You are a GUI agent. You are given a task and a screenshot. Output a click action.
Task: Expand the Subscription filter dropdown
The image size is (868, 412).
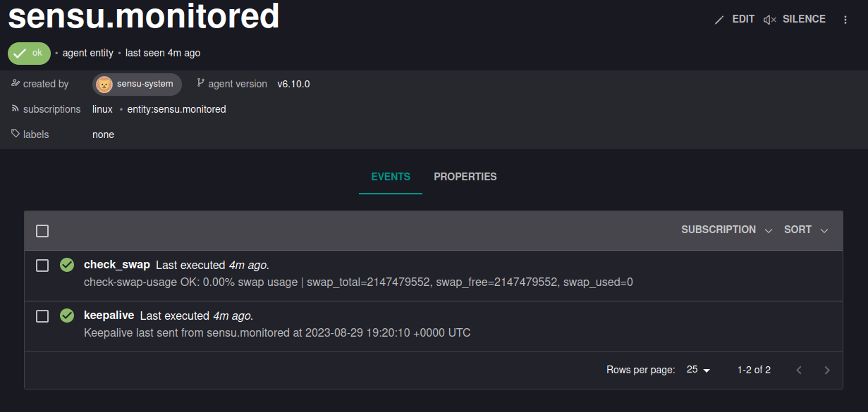click(x=727, y=230)
